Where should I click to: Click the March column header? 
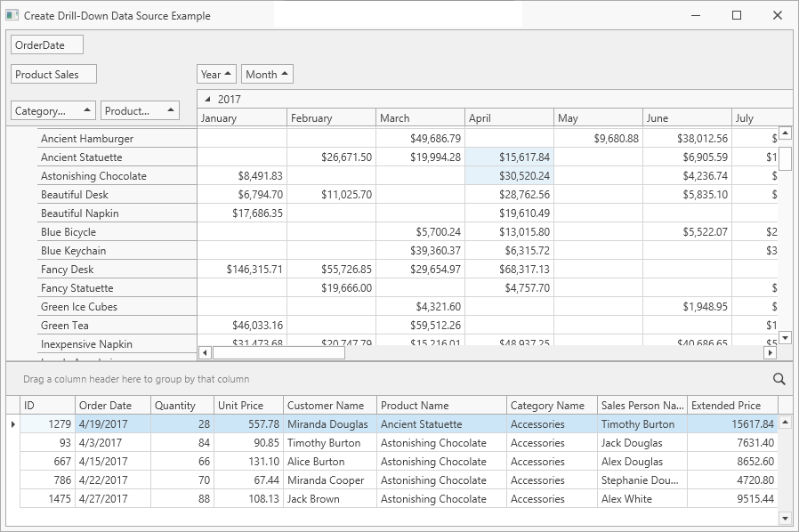coord(420,117)
